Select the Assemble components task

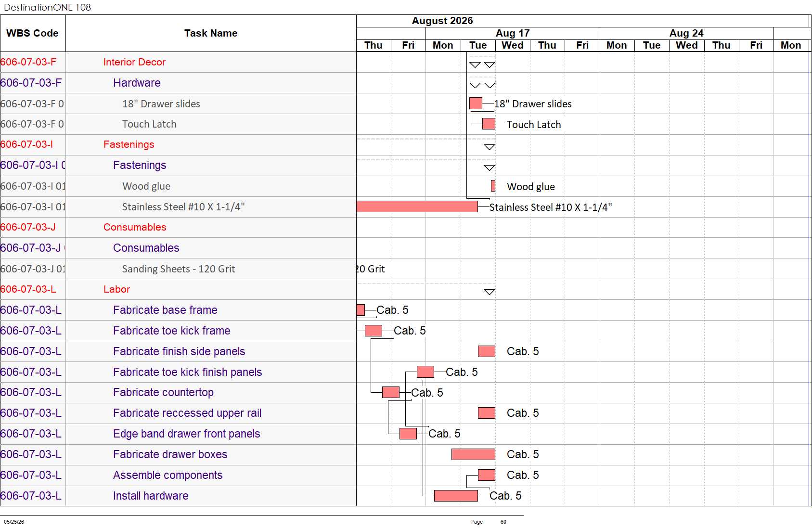tap(168, 475)
